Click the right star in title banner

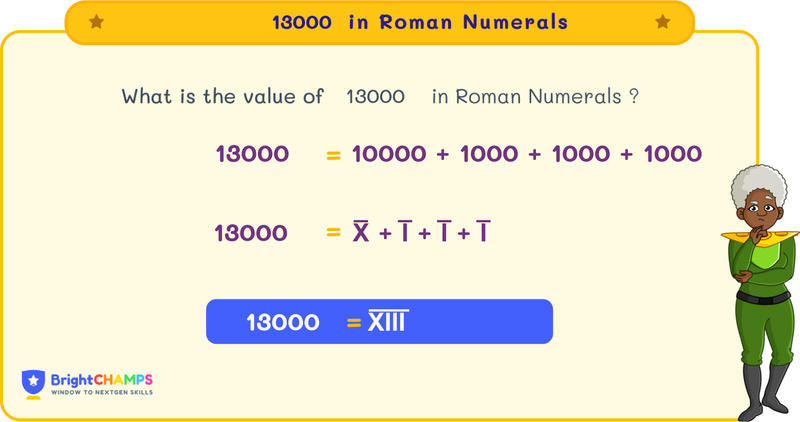(x=662, y=22)
